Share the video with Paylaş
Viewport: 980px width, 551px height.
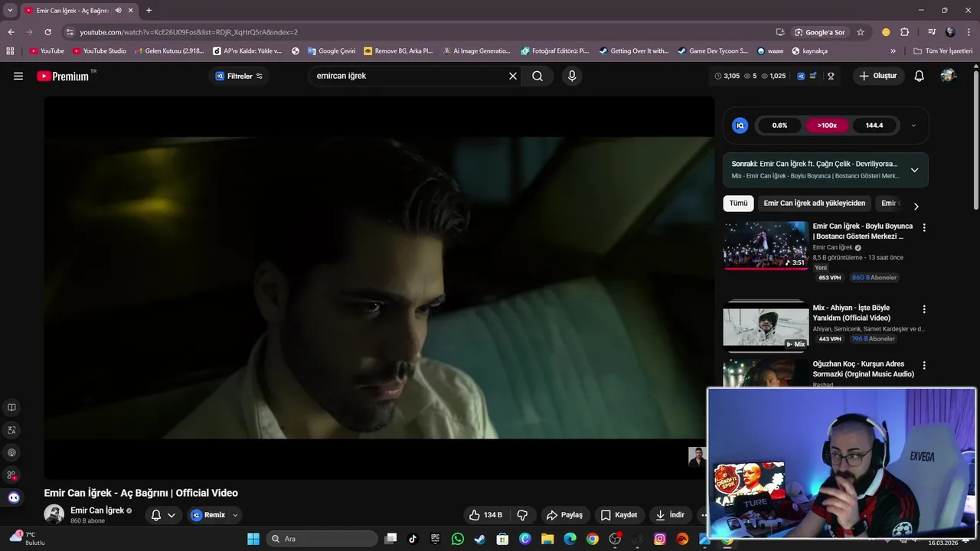pos(564,515)
